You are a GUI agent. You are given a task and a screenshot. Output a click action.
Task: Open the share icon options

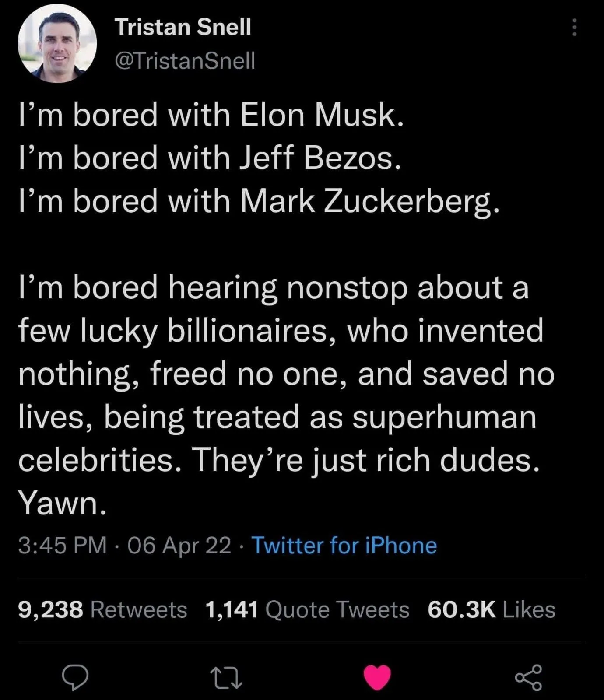tap(529, 677)
